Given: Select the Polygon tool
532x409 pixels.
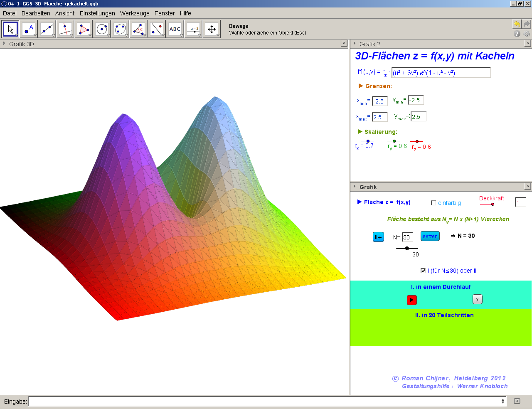Looking at the screenshot, I should 84,29.
